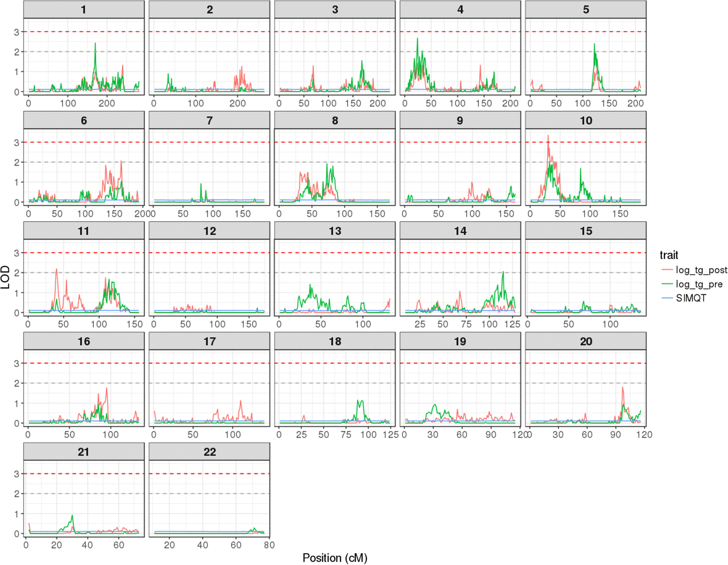Click the chromosome 5 panel header
The image size is (728, 565).
pyautogui.click(x=586, y=9)
